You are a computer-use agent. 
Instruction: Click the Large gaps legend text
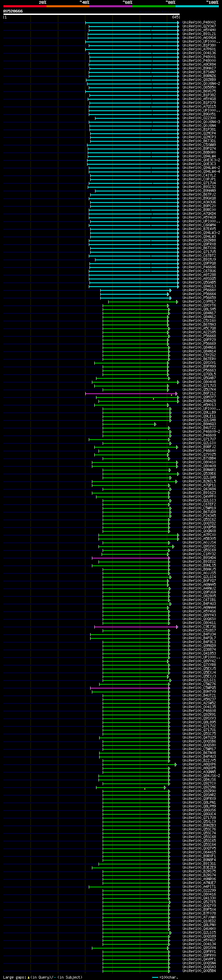(x=15, y=977)
